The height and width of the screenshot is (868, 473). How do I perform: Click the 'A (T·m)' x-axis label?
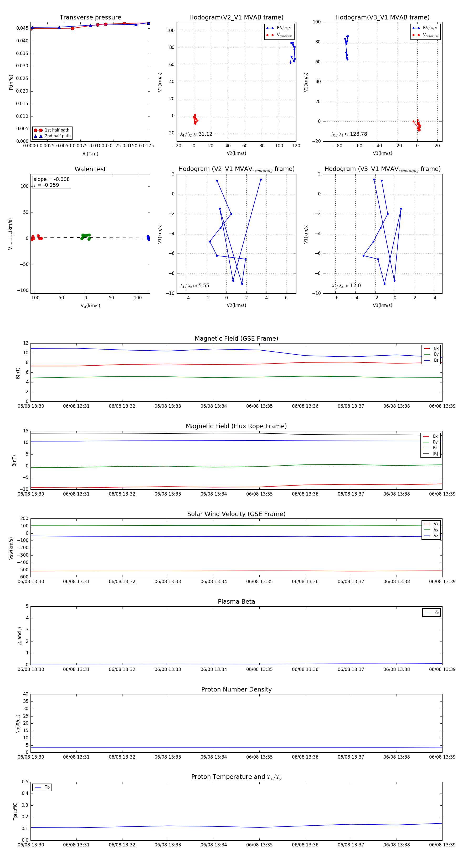pyautogui.click(x=90, y=154)
